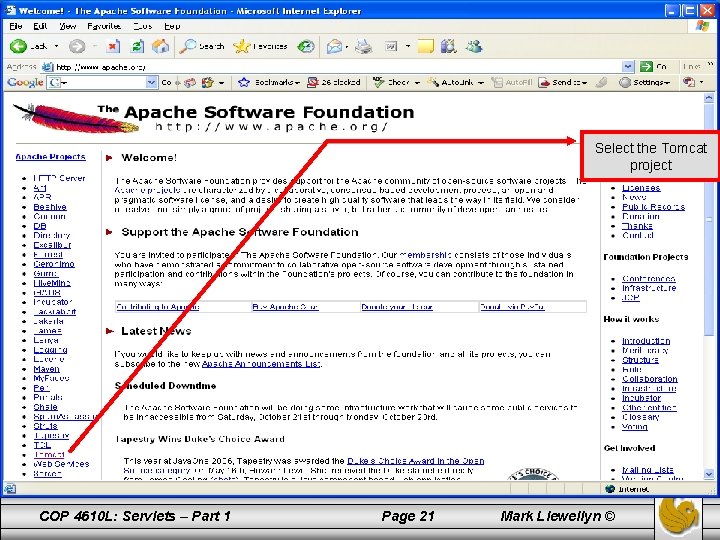Go to the Home page icon
Viewport: 720px width, 540px height.
[x=161, y=46]
